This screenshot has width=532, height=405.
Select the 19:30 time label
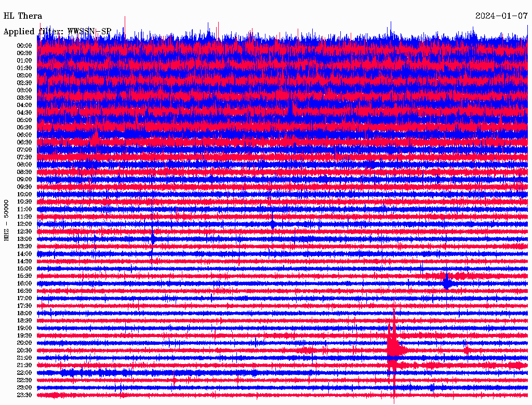pyautogui.click(x=24, y=336)
